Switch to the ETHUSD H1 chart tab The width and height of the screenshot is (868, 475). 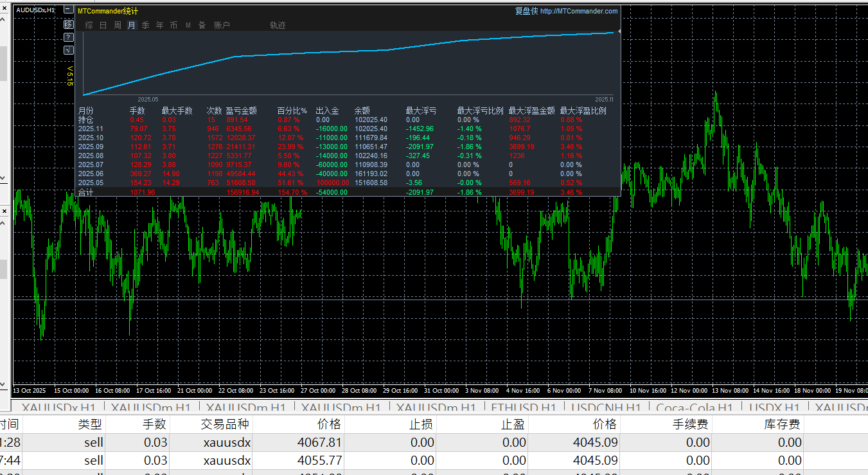(524, 408)
